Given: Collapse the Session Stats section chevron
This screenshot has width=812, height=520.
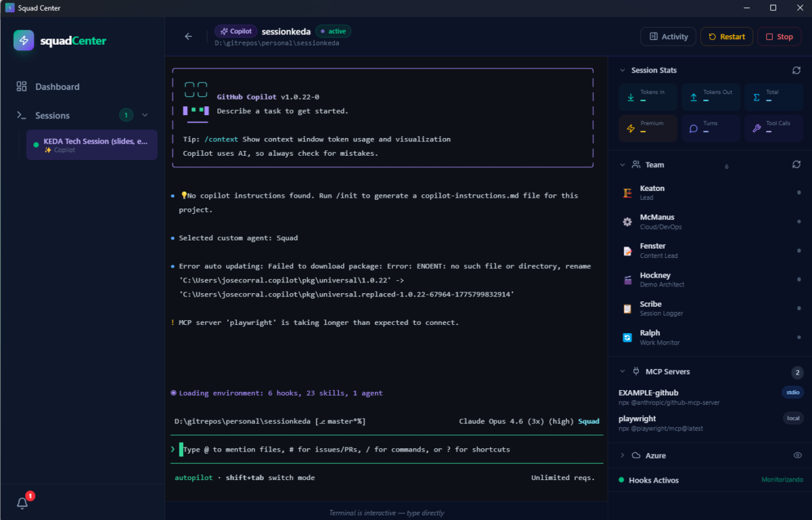Looking at the screenshot, I should coord(622,70).
